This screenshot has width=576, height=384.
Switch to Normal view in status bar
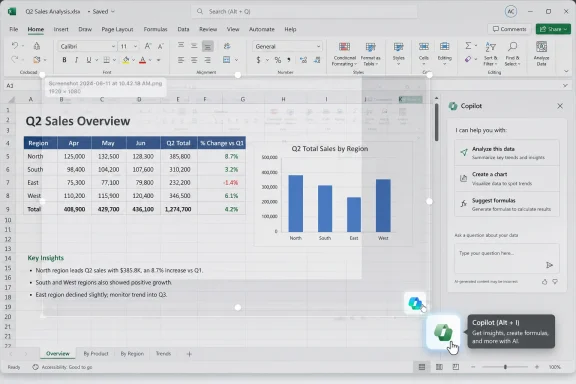[422, 367]
